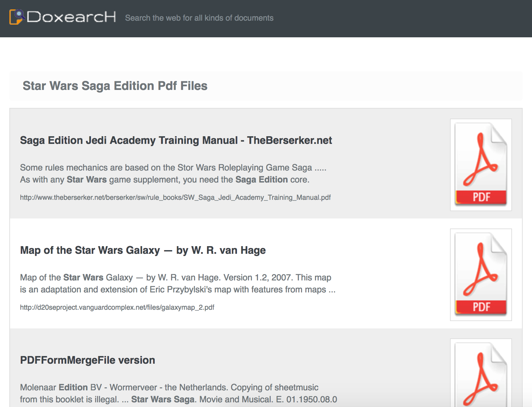Open the d20seproject galaxymap_2.pdf URL
This screenshot has height=407, width=532.
pyautogui.click(x=117, y=307)
